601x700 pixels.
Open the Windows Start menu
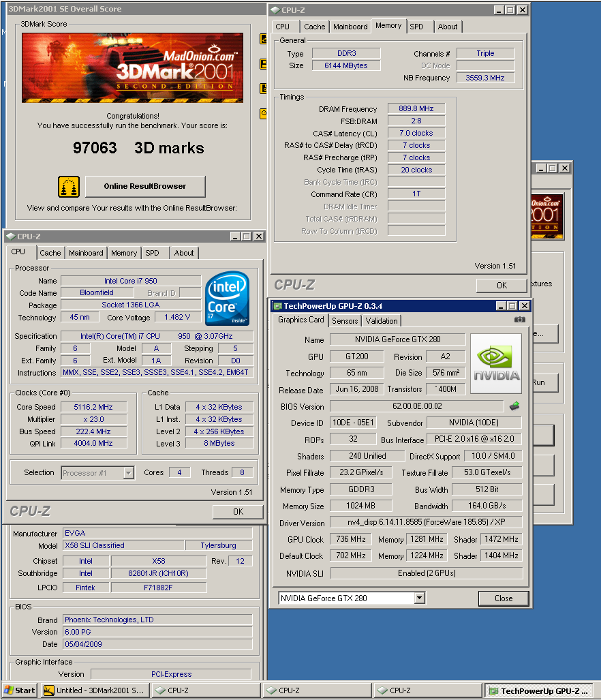click(20, 690)
